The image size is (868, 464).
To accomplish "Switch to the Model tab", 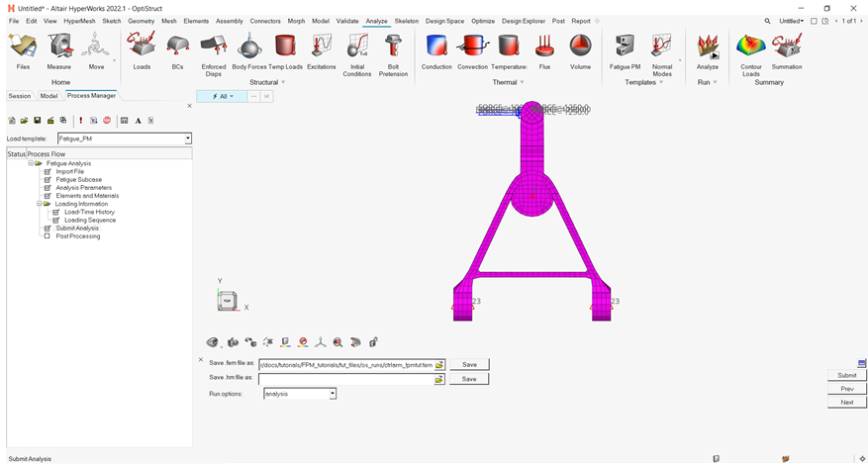I will [48, 96].
